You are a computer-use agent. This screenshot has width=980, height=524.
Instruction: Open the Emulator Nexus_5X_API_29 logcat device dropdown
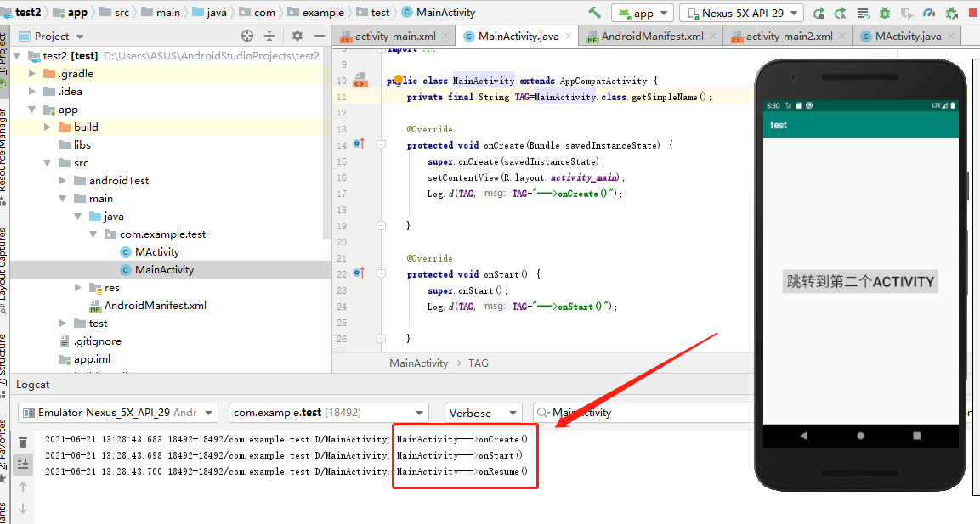pyautogui.click(x=117, y=413)
